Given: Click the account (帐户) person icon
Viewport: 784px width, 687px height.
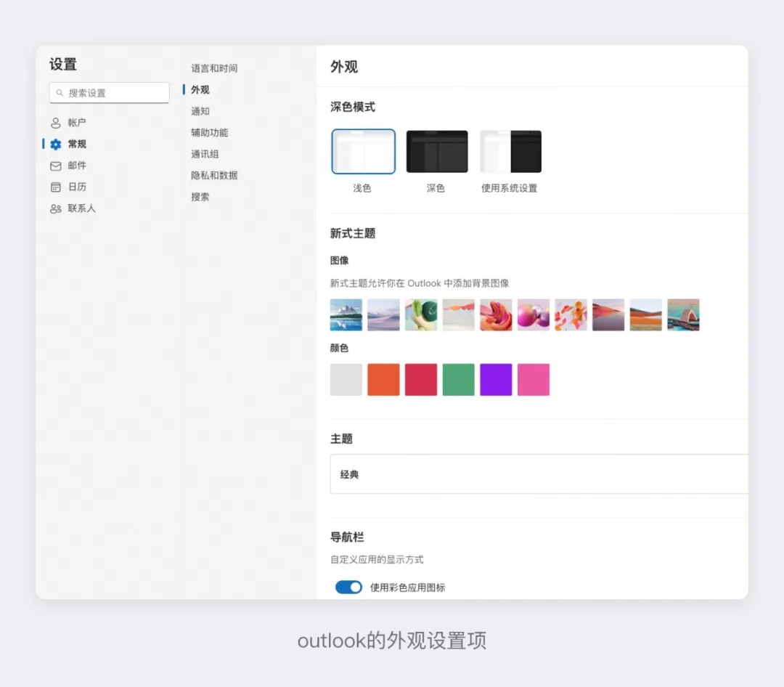Looking at the screenshot, I should point(55,123).
